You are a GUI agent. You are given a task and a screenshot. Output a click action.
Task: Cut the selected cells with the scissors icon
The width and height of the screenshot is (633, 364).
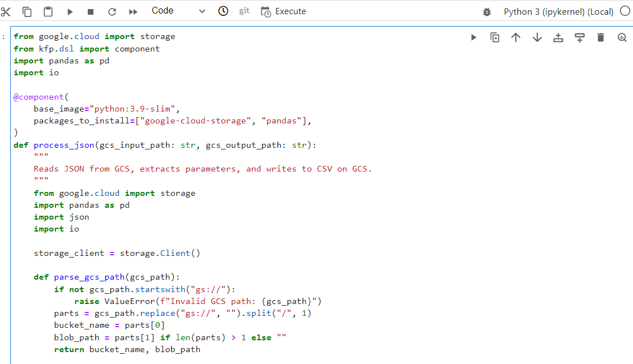[6, 11]
